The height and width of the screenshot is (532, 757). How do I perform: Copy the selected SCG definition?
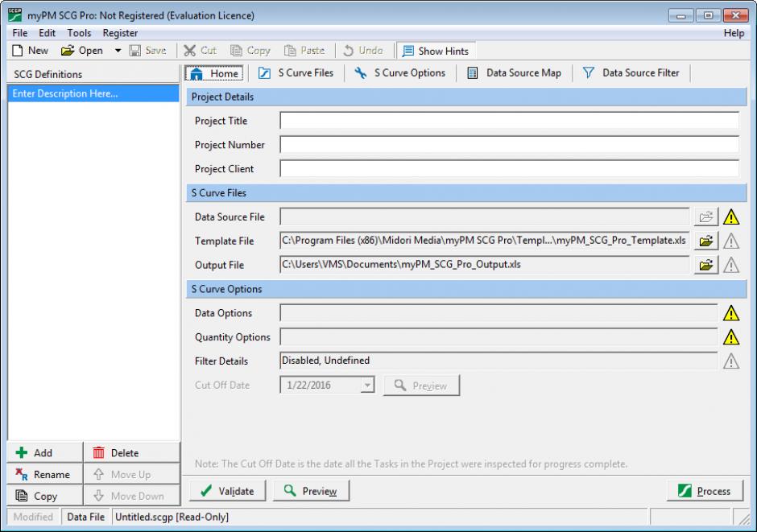(x=45, y=496)
